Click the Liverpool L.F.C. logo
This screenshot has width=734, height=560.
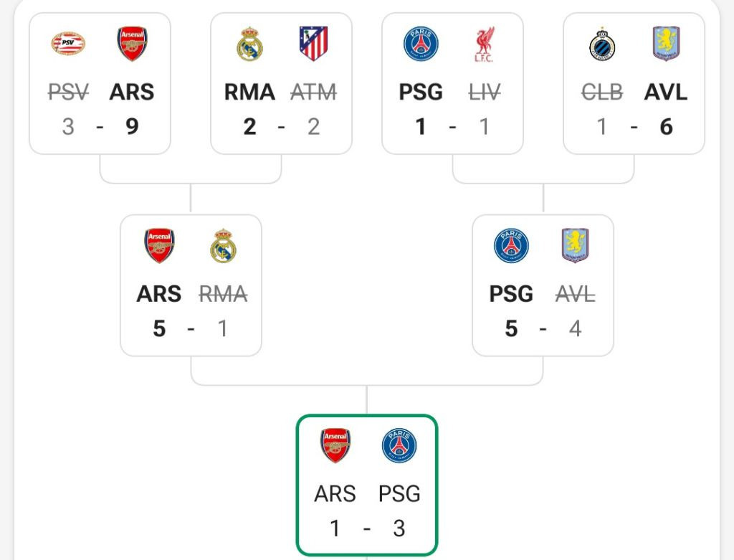click(483, 44)
